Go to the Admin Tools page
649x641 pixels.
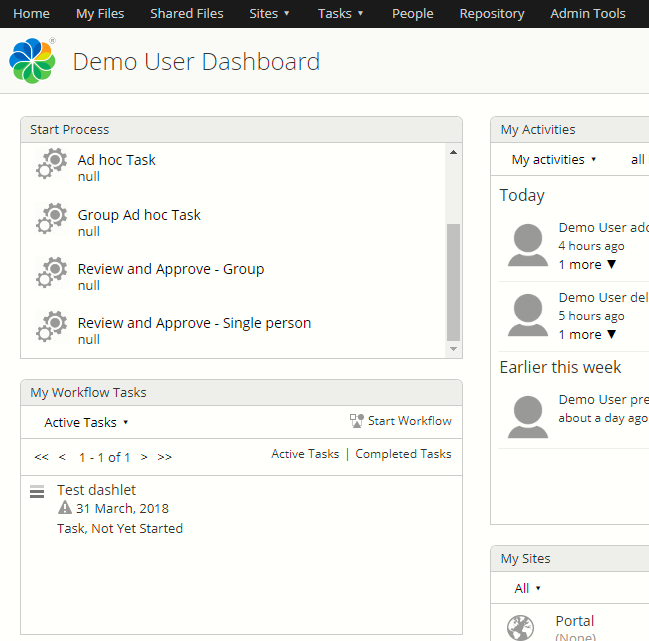(x=587, y=14)
